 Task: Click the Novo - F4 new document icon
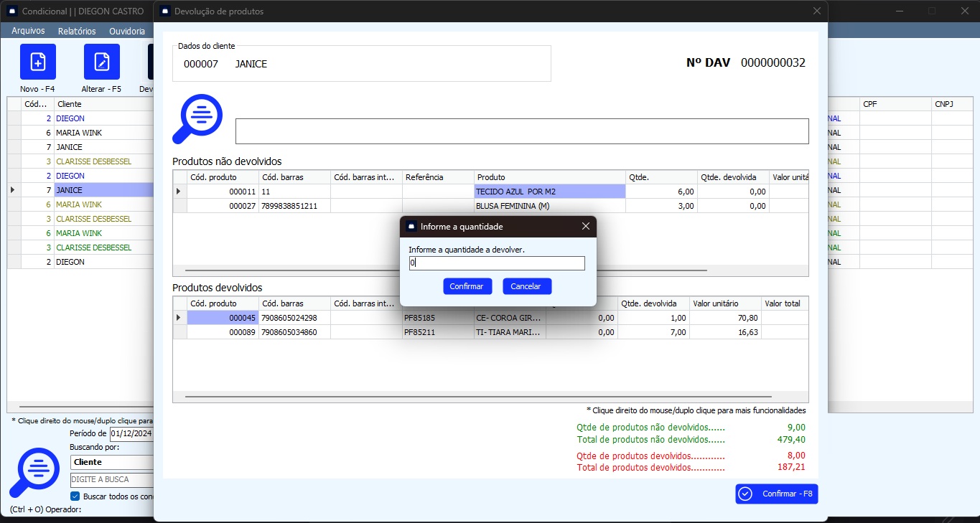click(37, 62)
